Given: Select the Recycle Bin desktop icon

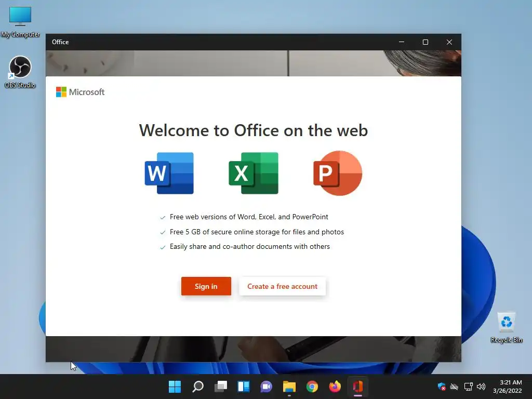Looking at the screenshot, I should click(507, 327).
